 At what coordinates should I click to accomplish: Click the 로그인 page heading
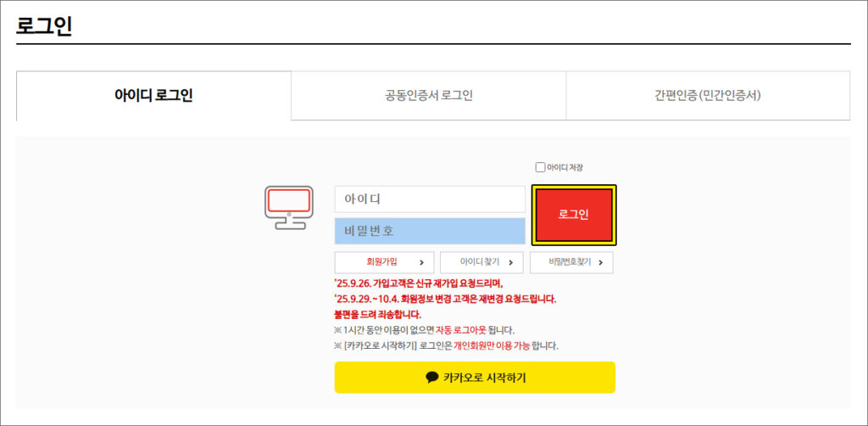(x=44, y=25)
